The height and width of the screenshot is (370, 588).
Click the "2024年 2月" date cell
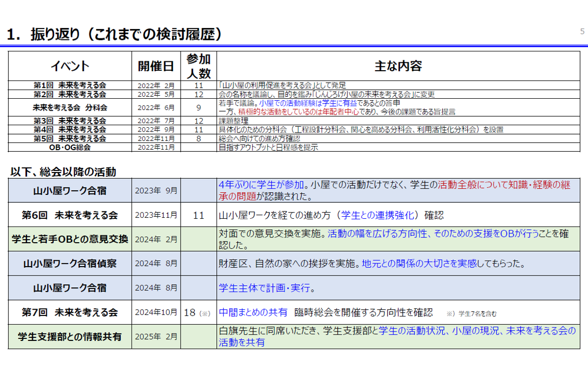(x=156, y=239)
